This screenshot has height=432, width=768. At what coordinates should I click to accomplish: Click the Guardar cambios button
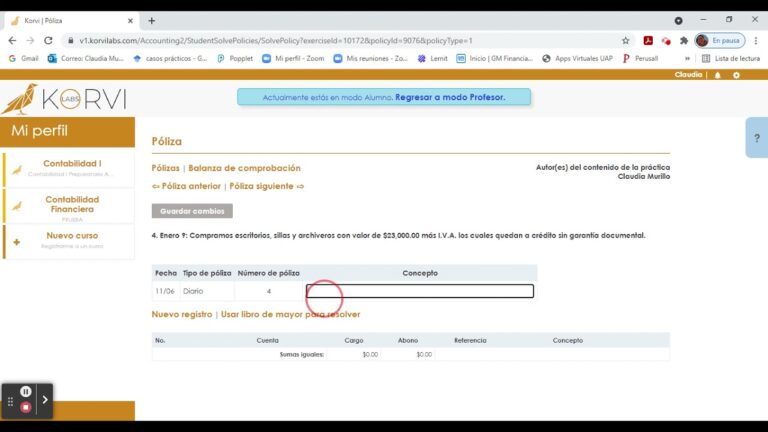192,211
